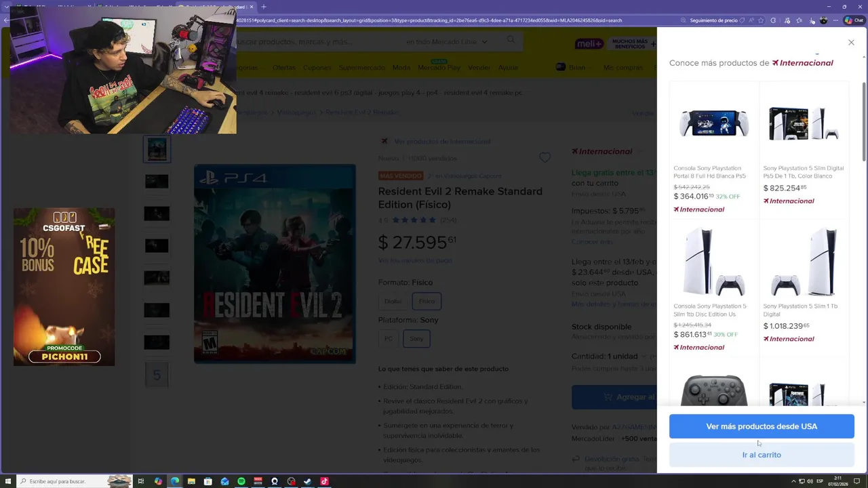Image resolution: width=868 pixels, height=488 pixels.
Task: Click taskbar search box Escribe aquí para buscar
Action: (74, 481)
